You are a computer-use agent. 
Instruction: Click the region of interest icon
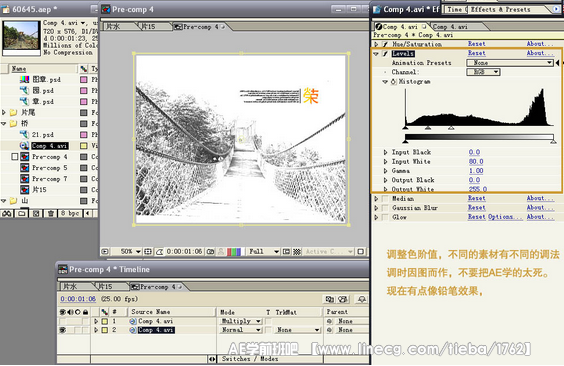point(286,252)
